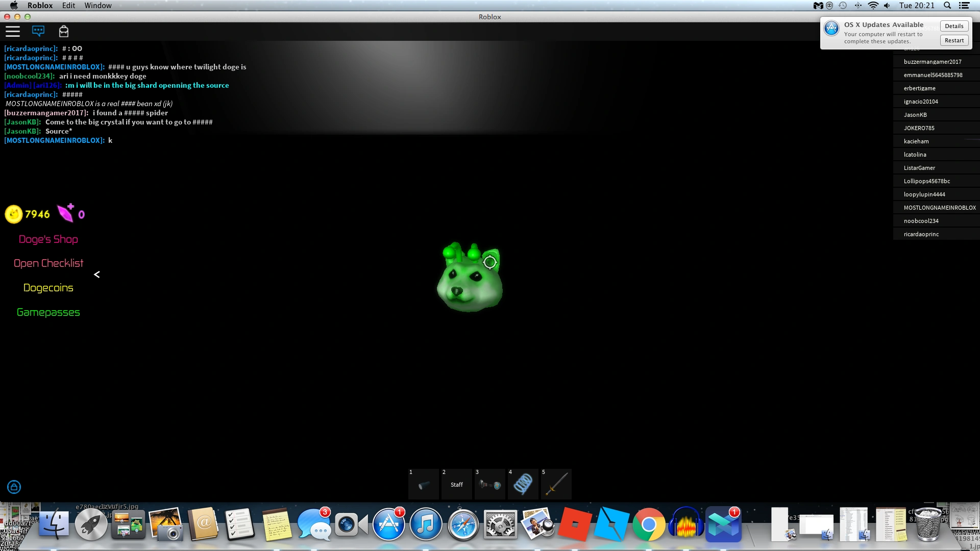980x551 pixels.
Task: Open the Roblox hamburger menu
Action: click(x=13, y=31)
